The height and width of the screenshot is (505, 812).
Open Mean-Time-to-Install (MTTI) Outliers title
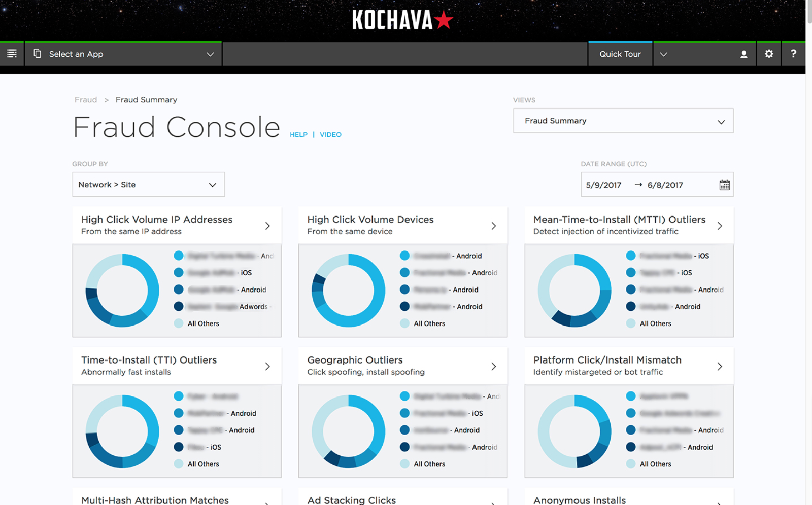point(619,220)
